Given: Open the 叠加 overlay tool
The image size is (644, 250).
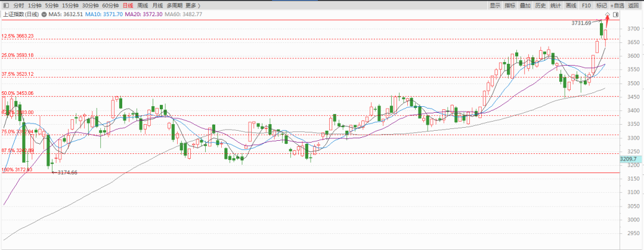Looking at the screenshot, I should pos(525,5).
